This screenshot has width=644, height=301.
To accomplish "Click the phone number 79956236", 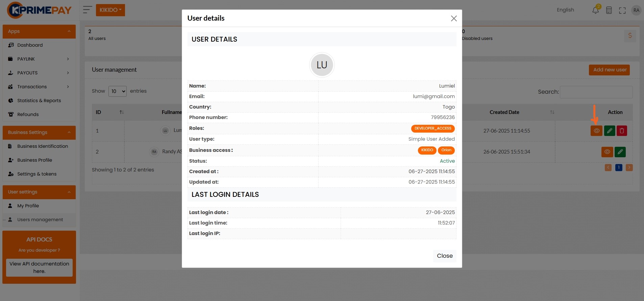I will 443,117.
